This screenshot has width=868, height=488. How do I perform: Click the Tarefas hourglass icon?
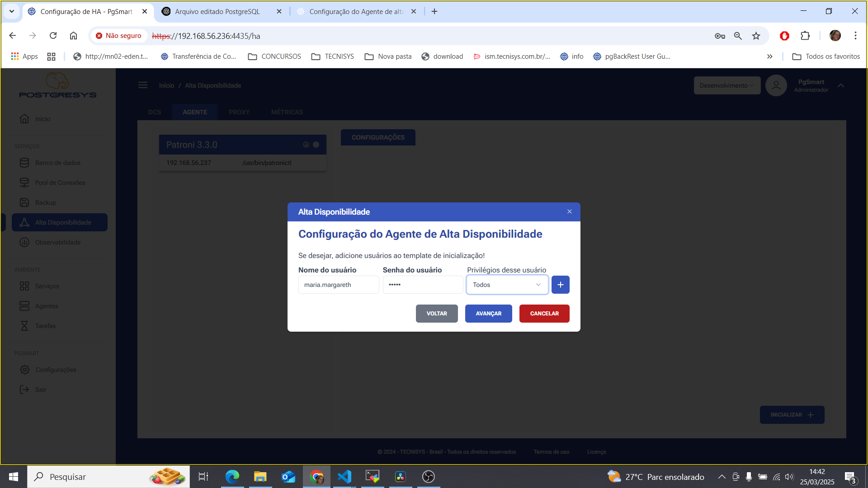(x=24, y=326)
